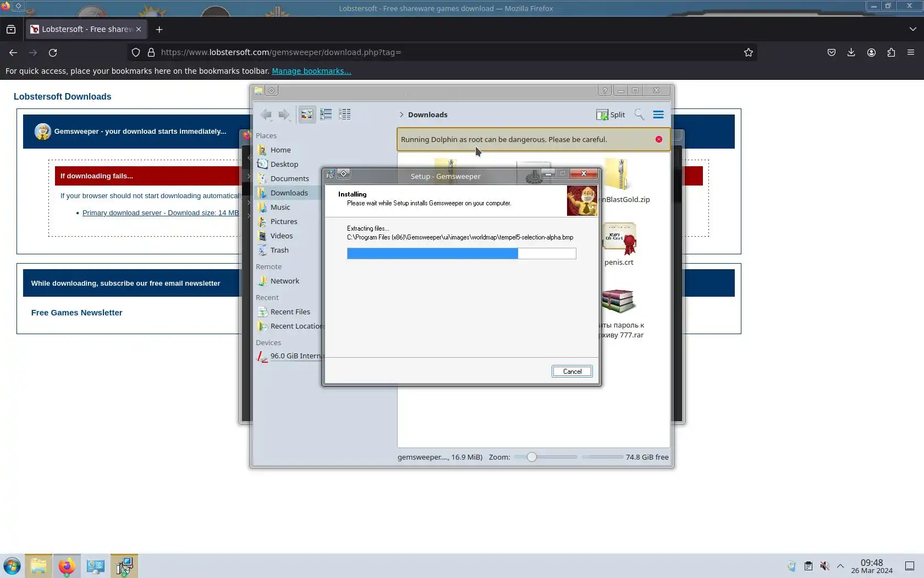Click Dolphin window context help button
Viewport: 924px width, 578px height.
(605, 90)
